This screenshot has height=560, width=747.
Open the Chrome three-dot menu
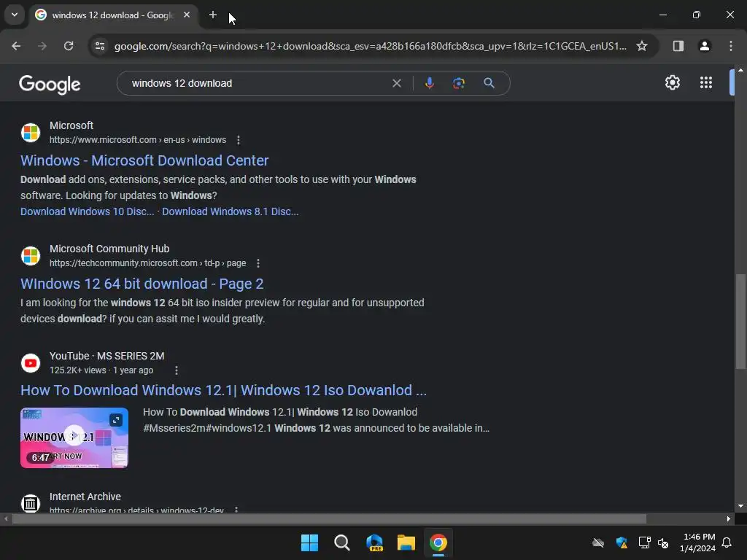730,46
